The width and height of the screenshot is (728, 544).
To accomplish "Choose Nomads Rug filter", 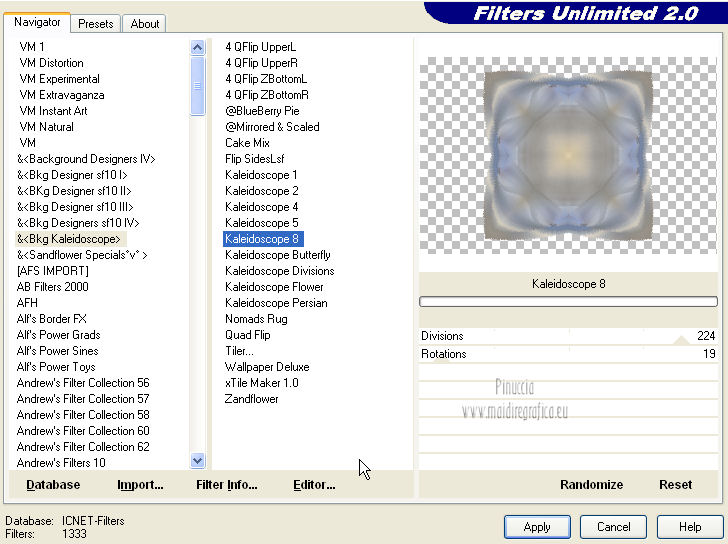I will point(256,319).
